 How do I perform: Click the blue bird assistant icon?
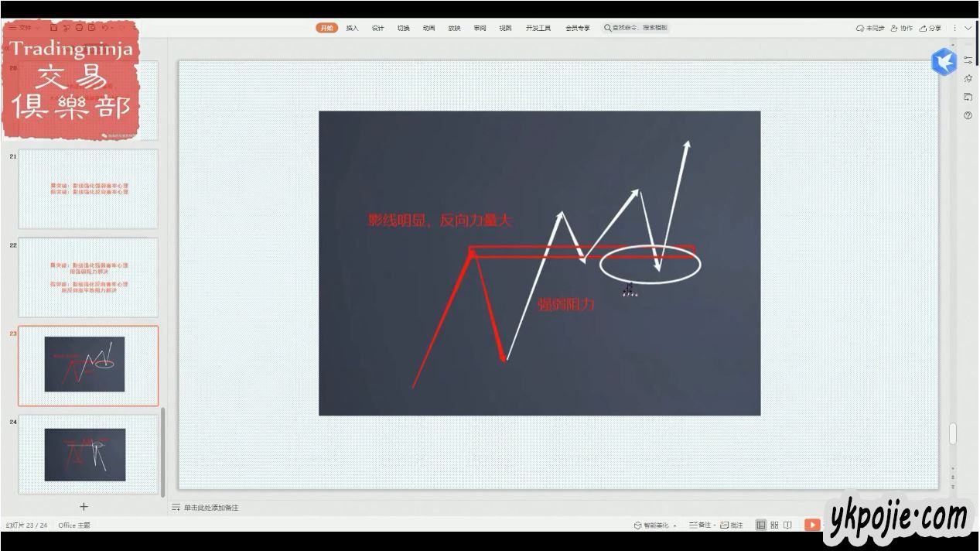pos(944,61)
